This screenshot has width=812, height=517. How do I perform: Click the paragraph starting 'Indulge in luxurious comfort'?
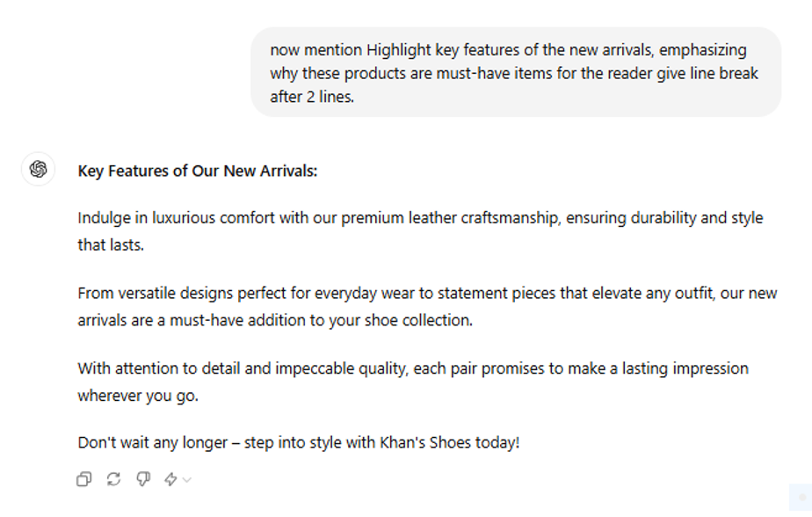click(x=420, y=231)
